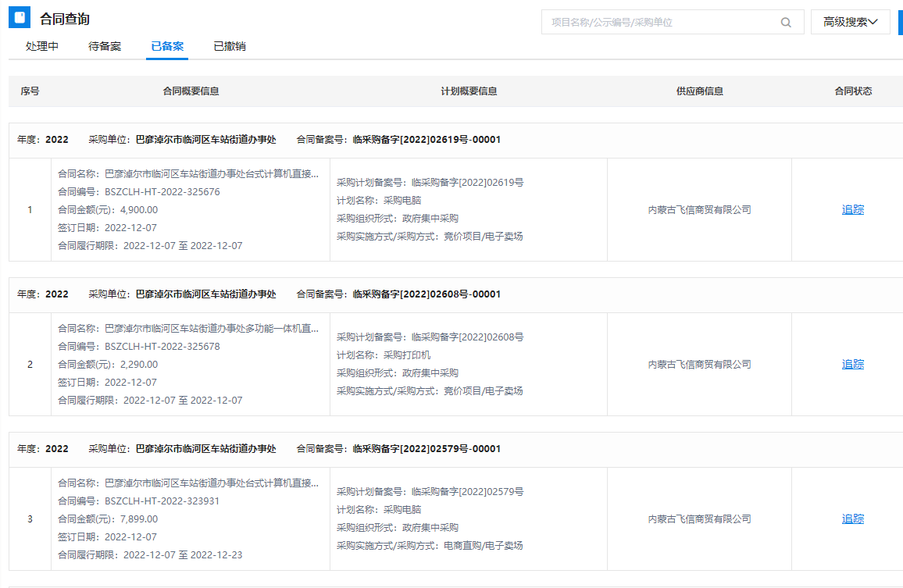Viewport: 903px width, 588px height.
Task: Switch to the 待备案 tab
Action: pyautogui.click(x=105, y=46)
